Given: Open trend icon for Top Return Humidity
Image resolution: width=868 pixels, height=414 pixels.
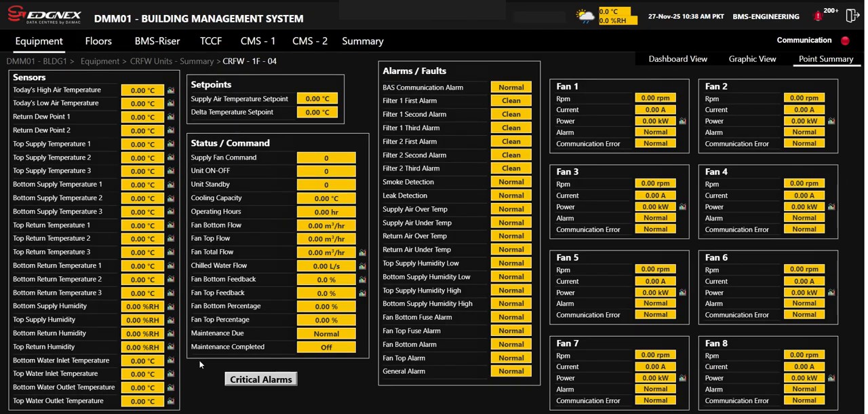Looking at the screenshot, I should tap(171, 347).
